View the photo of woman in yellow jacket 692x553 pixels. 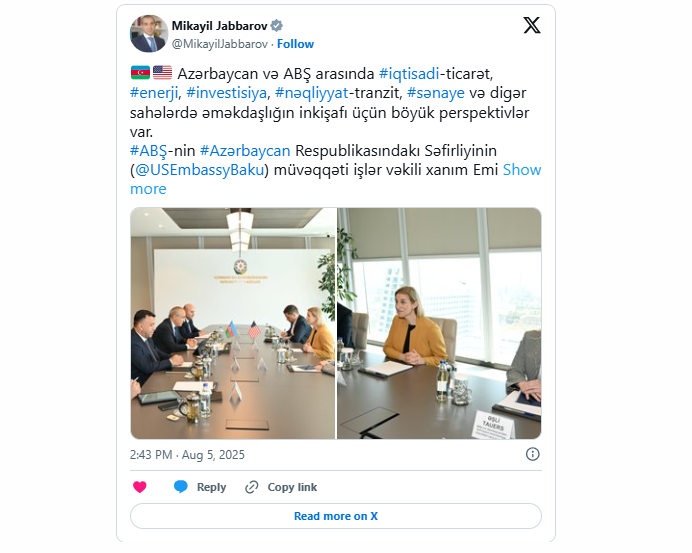point(440,324)
